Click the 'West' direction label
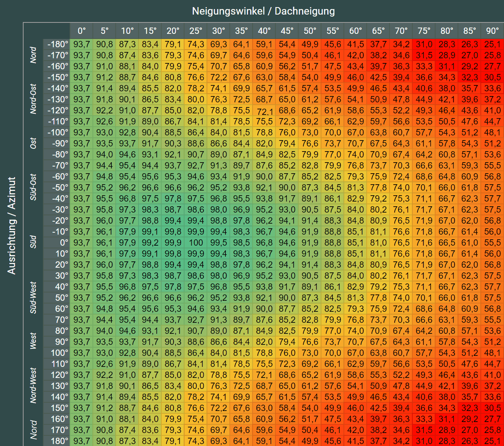Screen dimensions: 504x446 [x=33, y=341]
